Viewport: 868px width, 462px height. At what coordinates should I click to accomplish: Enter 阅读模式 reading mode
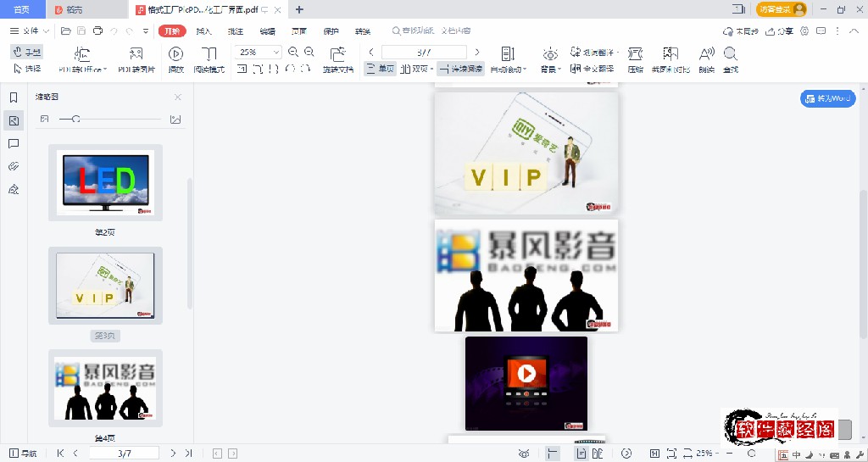coord(209,59)
